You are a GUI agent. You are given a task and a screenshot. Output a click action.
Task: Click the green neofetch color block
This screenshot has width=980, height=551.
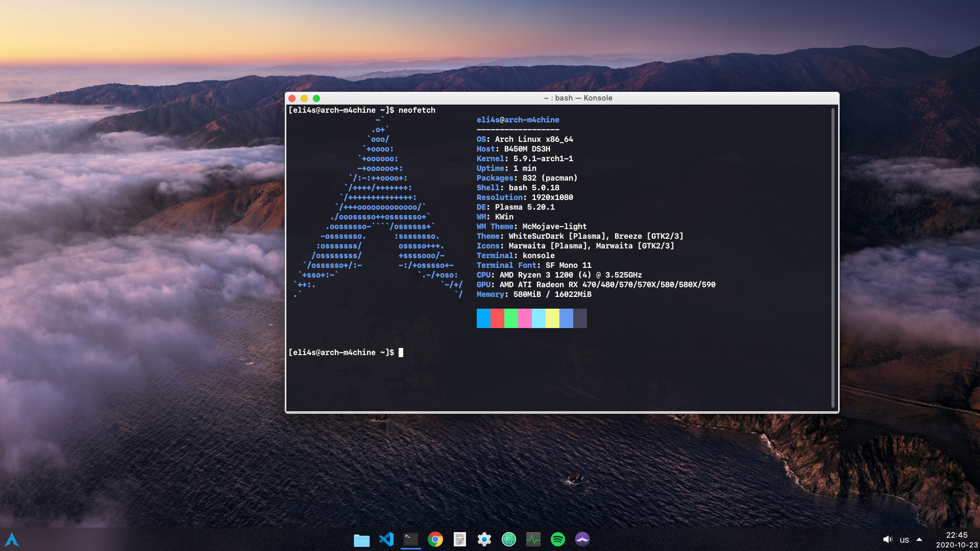coord(511,318)
